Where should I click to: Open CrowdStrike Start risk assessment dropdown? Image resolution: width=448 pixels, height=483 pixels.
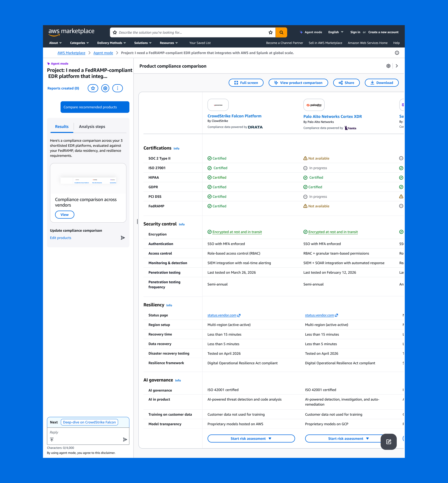(x=251, y=438)
